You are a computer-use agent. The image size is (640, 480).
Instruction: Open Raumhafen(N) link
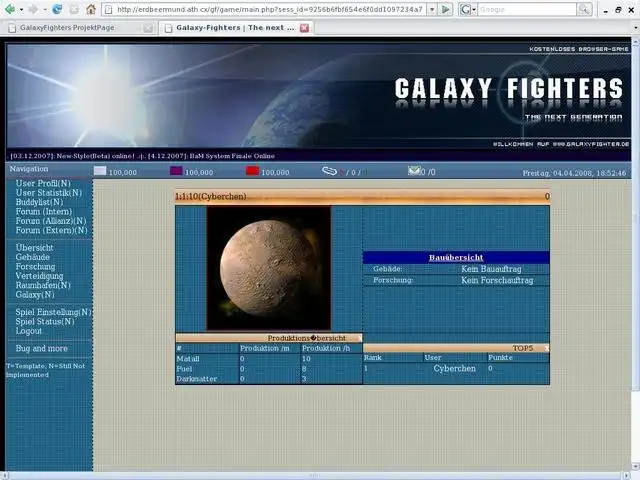click(x=43, y=285)
